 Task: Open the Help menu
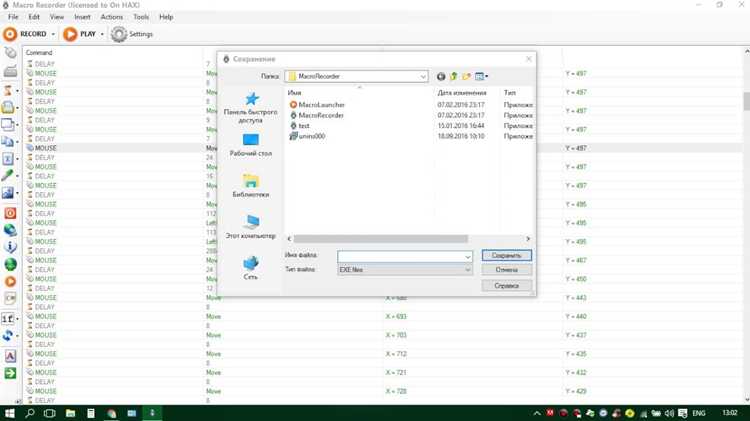tap(166, 17)
